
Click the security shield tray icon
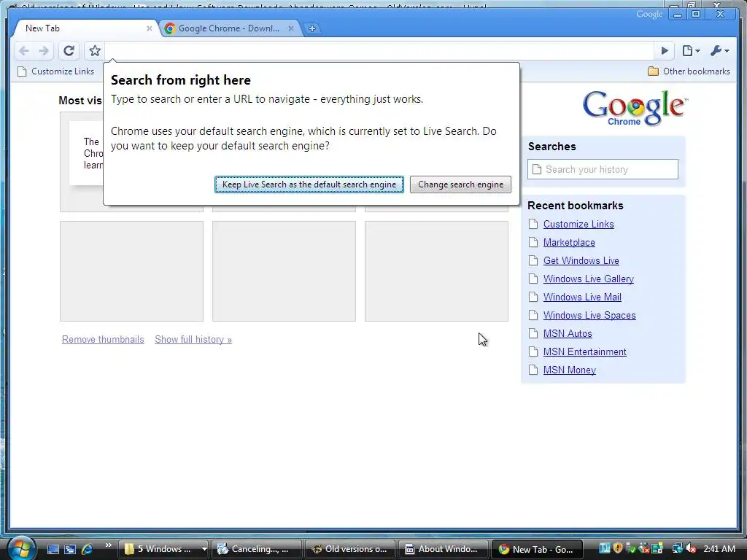(618, 548)
